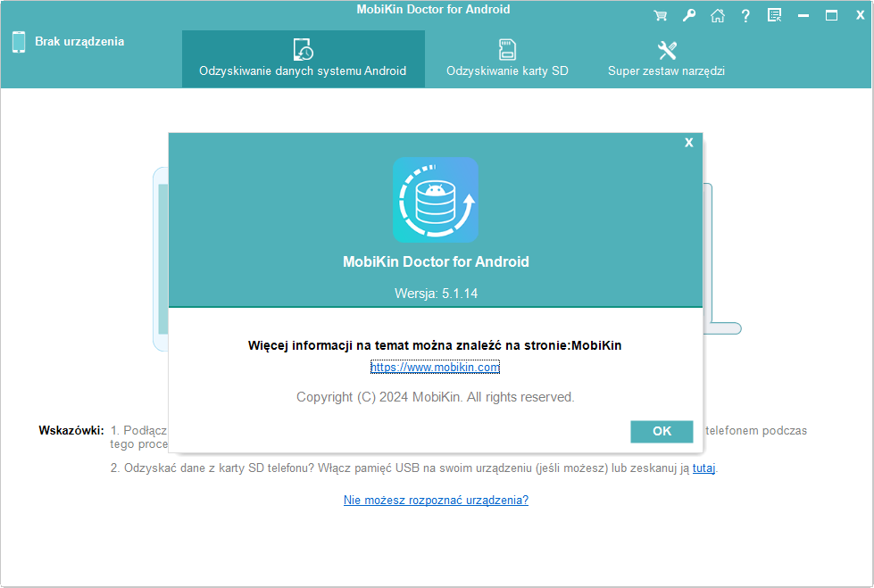
Task: Open the shopping cart purchase icon
Action: click(x=661, y=15)
